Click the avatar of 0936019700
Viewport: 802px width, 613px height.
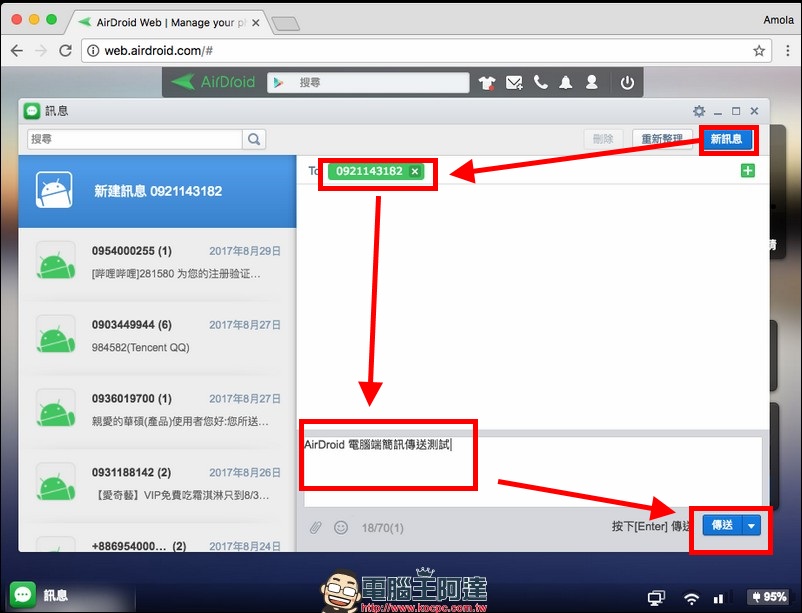(56, 410)
